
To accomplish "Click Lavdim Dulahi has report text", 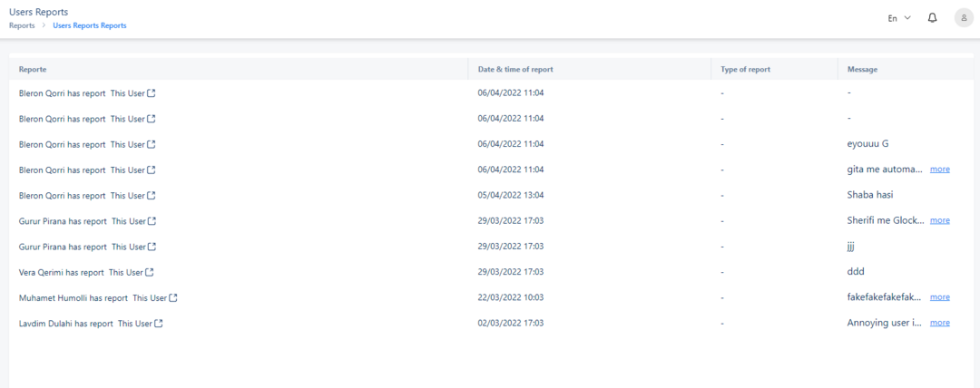I will (x=66, y=324).
